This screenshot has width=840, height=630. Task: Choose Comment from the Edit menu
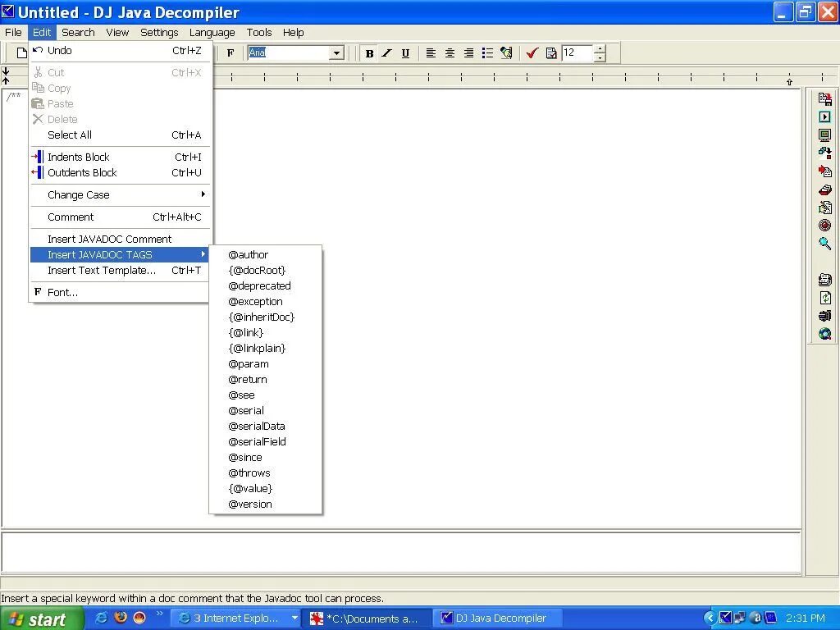(120, 217)
